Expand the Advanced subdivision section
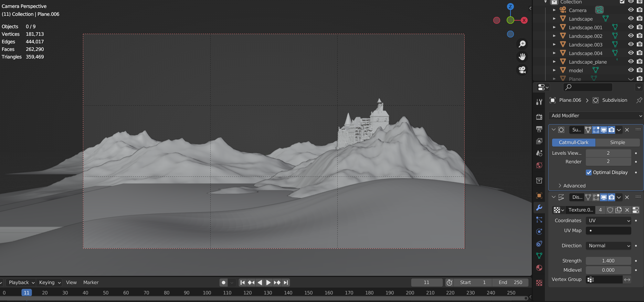Viewport: 644px width, 302px height. pyautogui.click(x=574, y=186)
